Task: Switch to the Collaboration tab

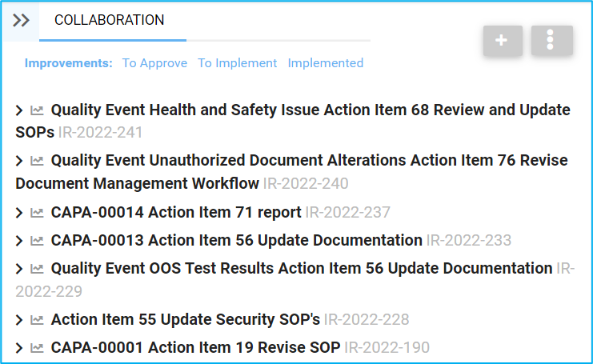Action: (x=110, y=21)
